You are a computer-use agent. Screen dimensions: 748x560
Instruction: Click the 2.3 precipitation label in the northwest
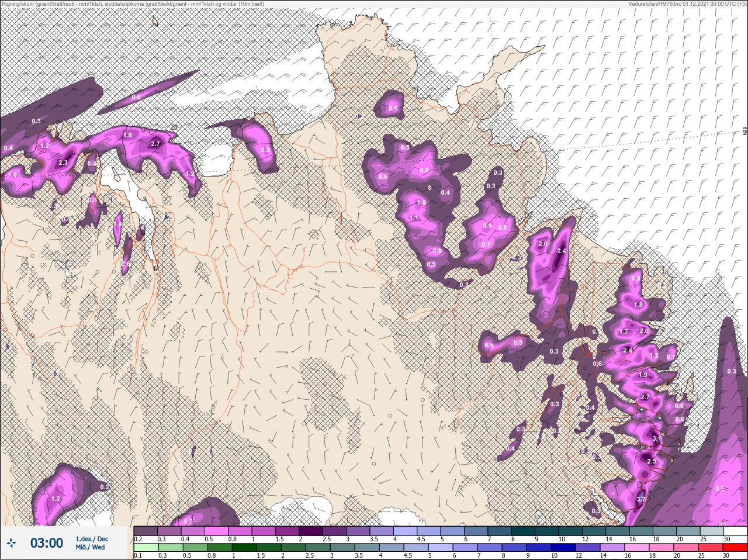tap(63, 163)
